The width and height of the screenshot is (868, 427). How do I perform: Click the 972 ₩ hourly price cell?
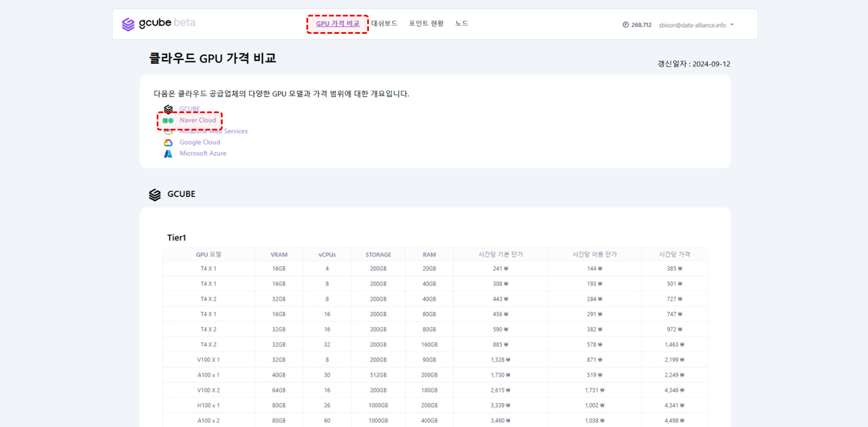tap(674, 329)
